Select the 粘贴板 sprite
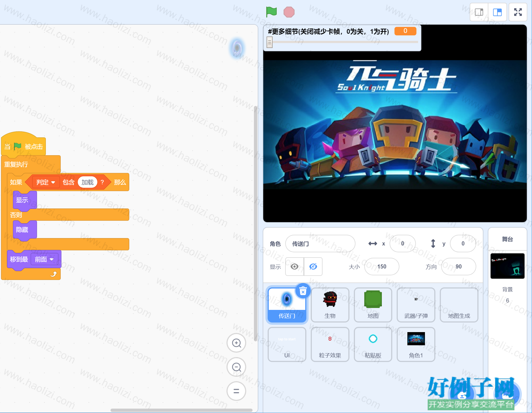Image resolution: width=532 pixels, height=413 pixels. [x=373, y=344]
